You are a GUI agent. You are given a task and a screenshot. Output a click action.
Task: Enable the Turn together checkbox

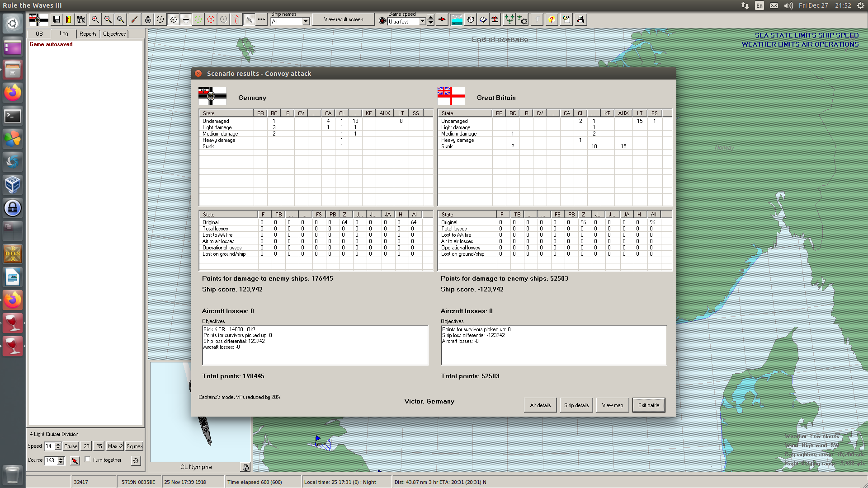88,460
